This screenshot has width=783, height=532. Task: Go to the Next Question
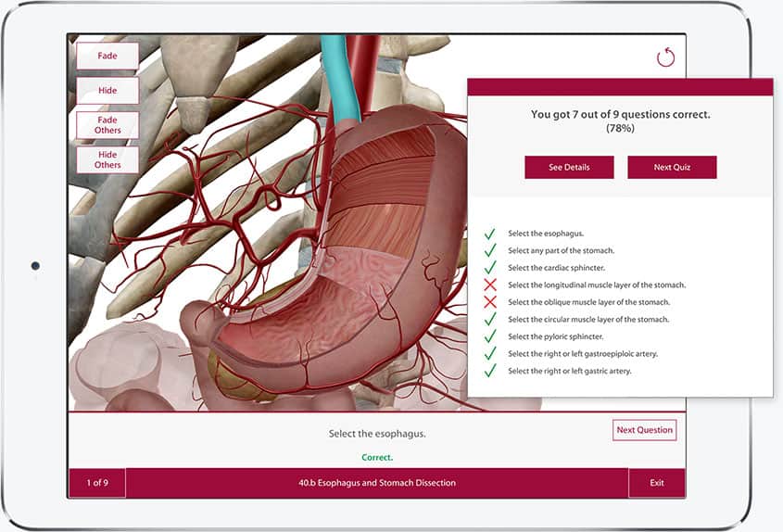[x=645, y=430]
